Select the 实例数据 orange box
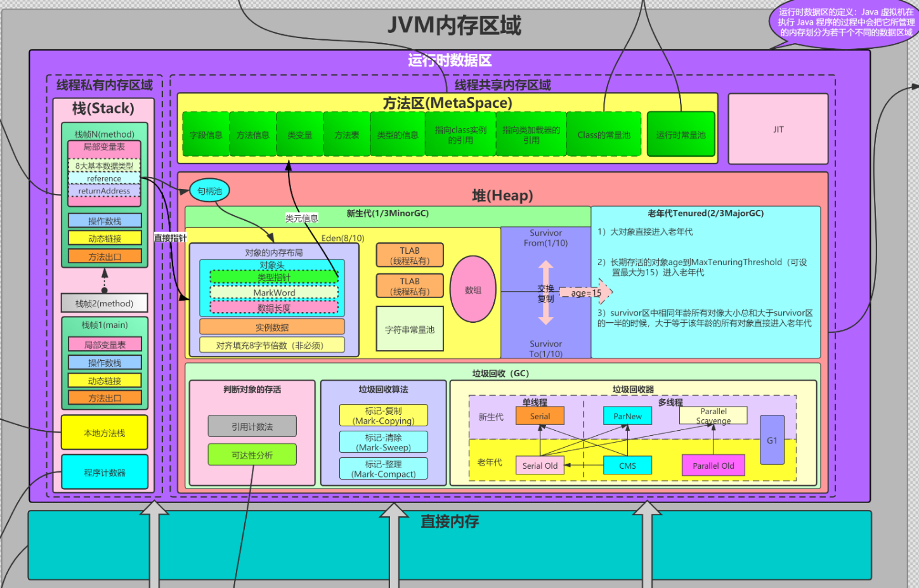The height and width of the screenshot is (588, 919). pos(272,327)
